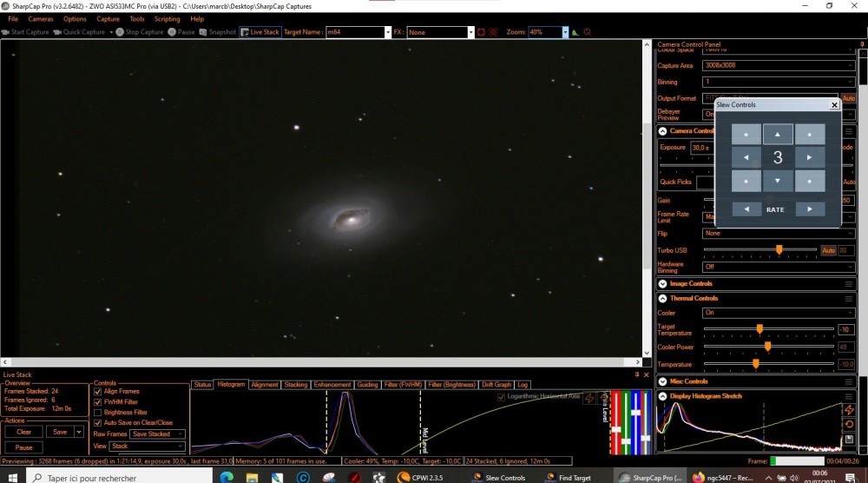
Task: Slew the mount down in Slew Controls
Action: pyautogui.click(x=777, y=181)
